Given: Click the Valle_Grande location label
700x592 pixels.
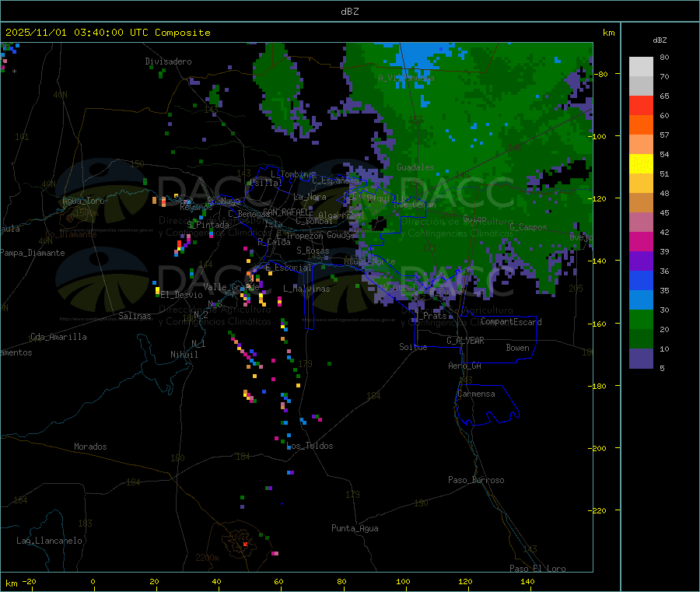Looking at the screenshot, I should [x=231, y=287].
